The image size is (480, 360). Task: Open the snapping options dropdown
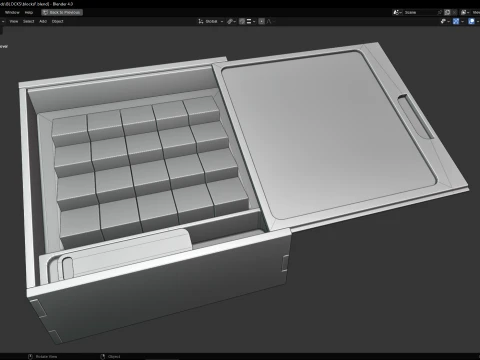pos(251,21)
